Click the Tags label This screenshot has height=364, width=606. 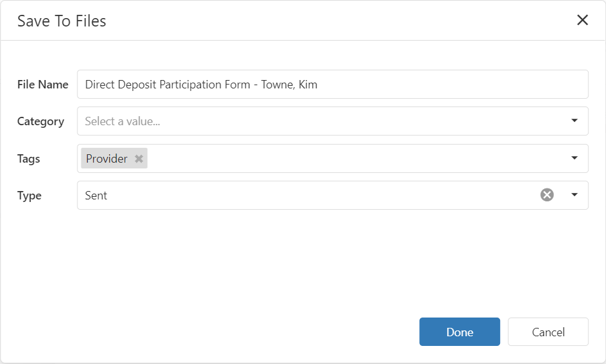pos(28,159)
